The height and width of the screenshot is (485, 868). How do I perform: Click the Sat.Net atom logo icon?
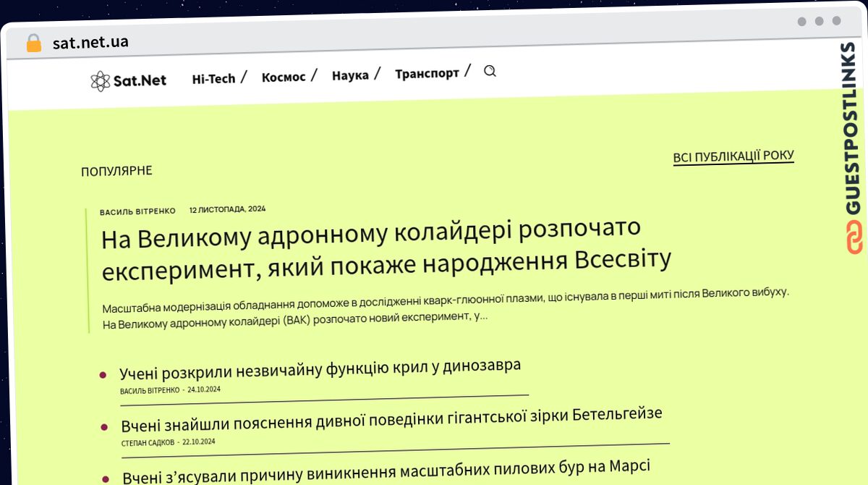coord(101,81)
